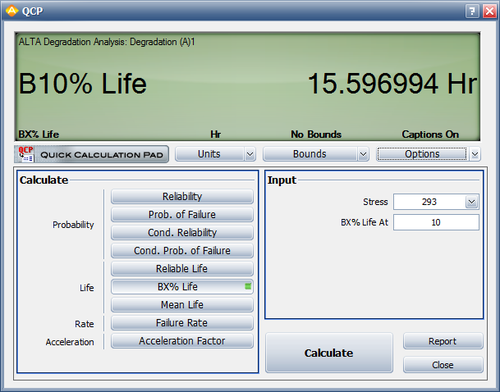The image size is (500, 392).
Task: Click the question mark help icon in title bar
Action: (472, 11)
